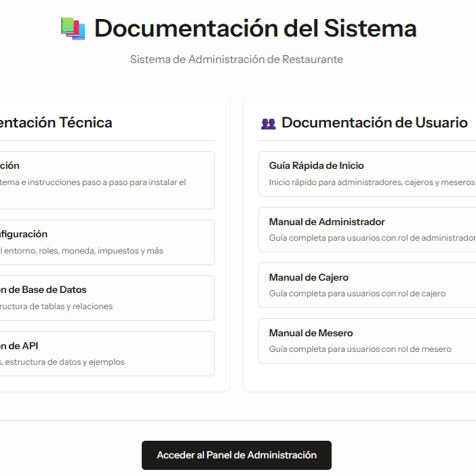The height and width of the screenshot is (476, 476).
Task: Open the installation card mentioning 'paso a paso'
Action: coord(107,180)
